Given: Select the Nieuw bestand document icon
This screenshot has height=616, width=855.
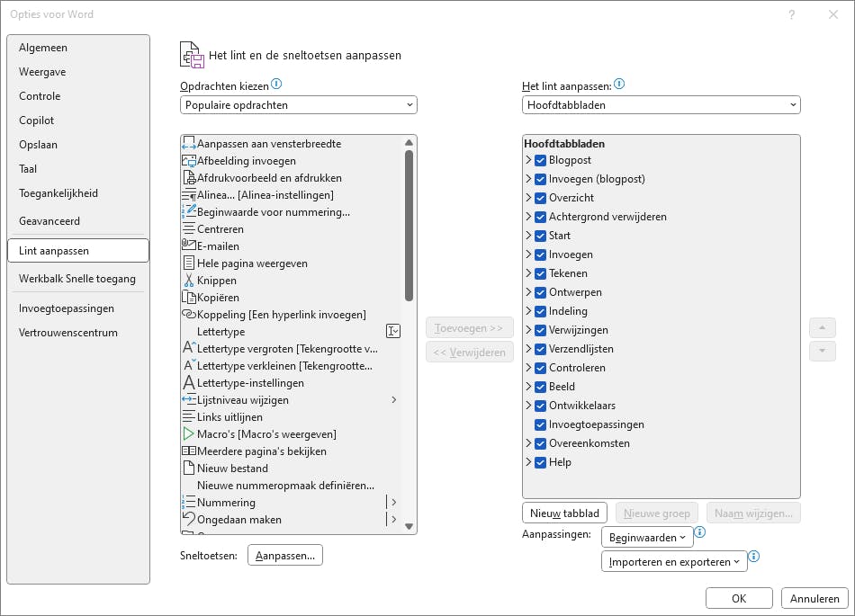Looking at the screenshot, I should coord(189,469).
